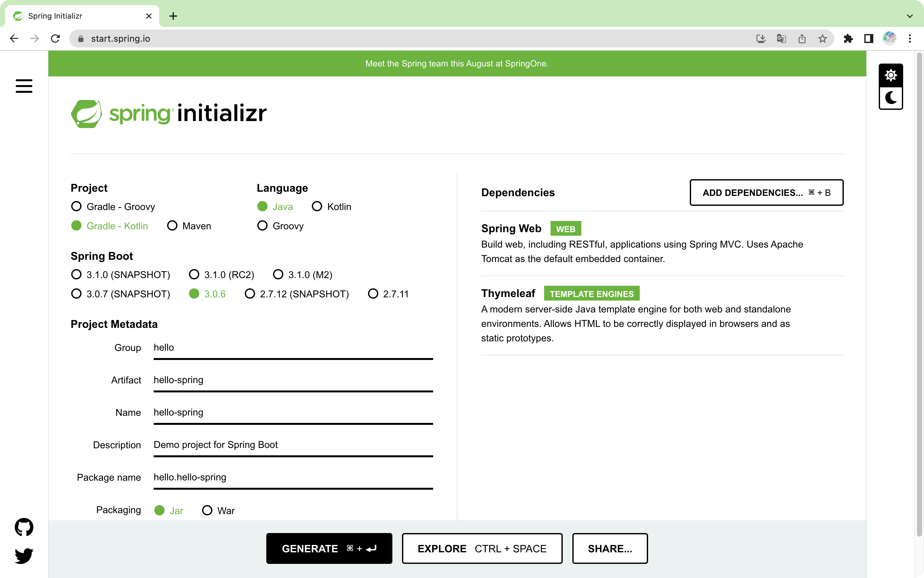Select Spring Boot 3.0.7 (SNAPSHOT)
The image size is (924, 578).
click(121, 294)
